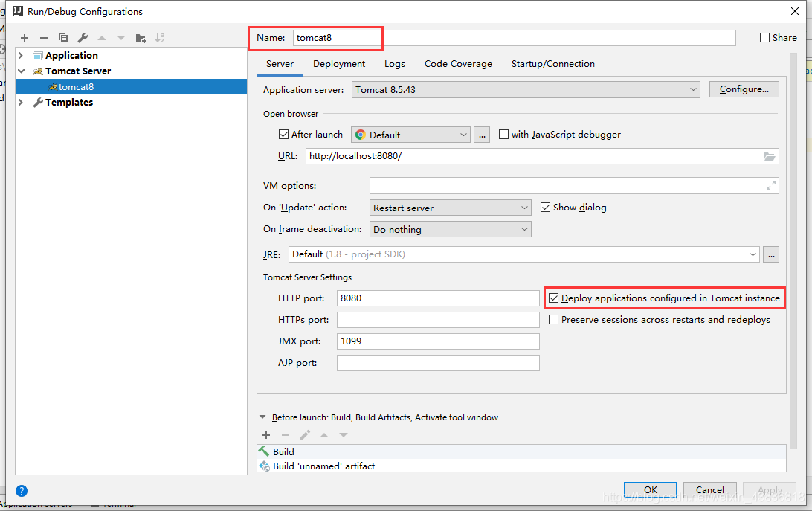Click the Configure... button
Screen dimensions: 812x511
[x=744, y=89]
